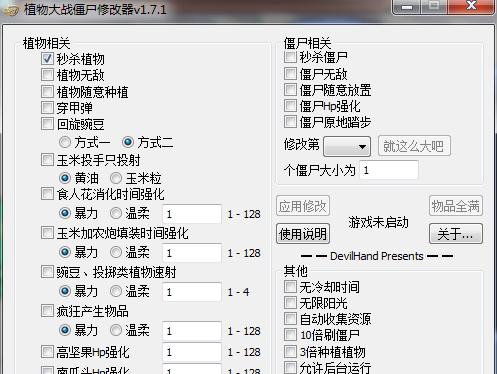Check 植物随意种植 option

[47, 91]
